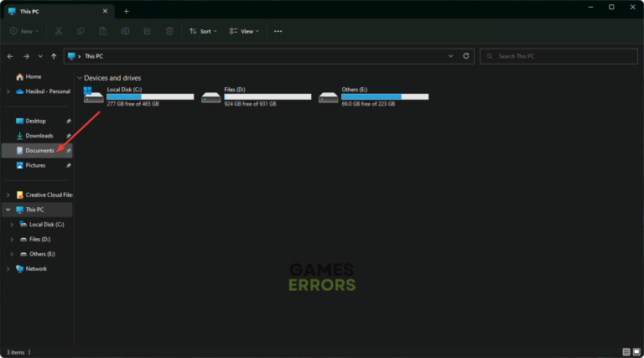Click the Copy icon in toolbar
The width and height of the screenshot is (644, 358).
(x=80, y=31)
